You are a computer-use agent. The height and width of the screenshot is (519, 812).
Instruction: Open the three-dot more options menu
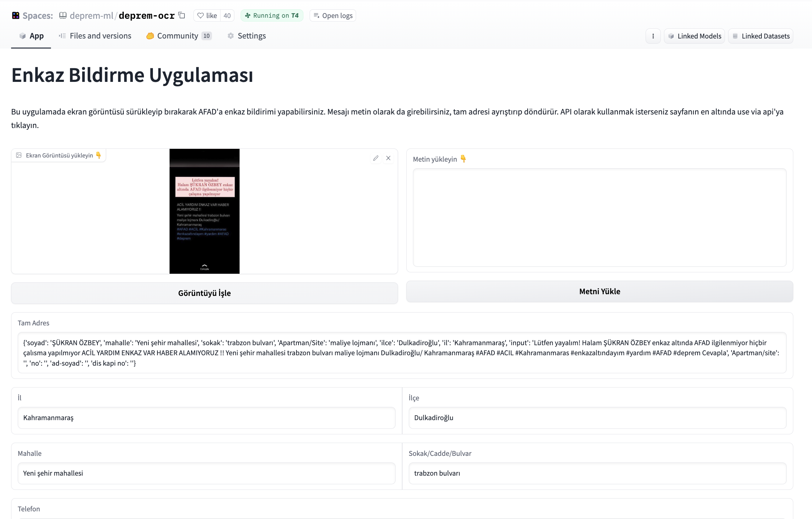[x=653, y=36]
